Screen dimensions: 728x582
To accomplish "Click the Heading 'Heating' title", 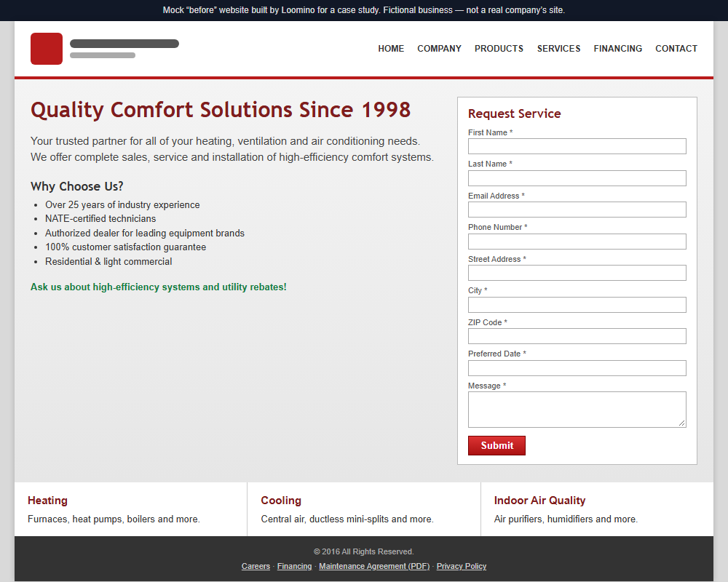I will [48, 501].
